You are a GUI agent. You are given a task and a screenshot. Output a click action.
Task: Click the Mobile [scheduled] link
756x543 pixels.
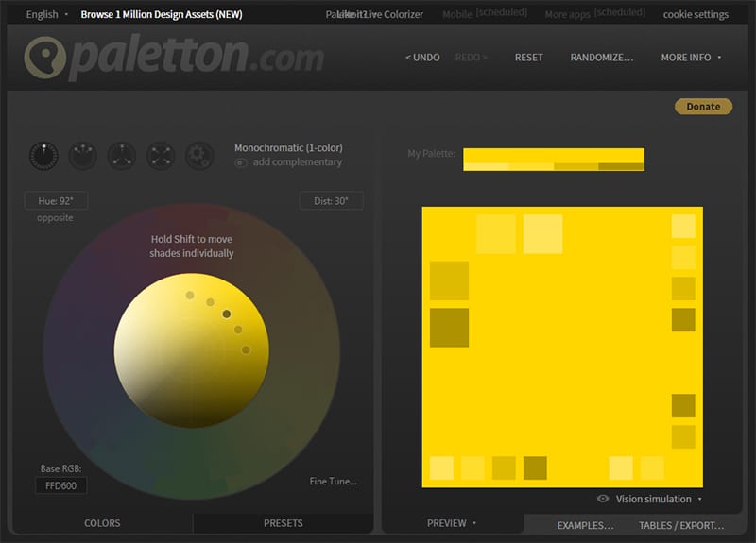(x=485, y=13)
